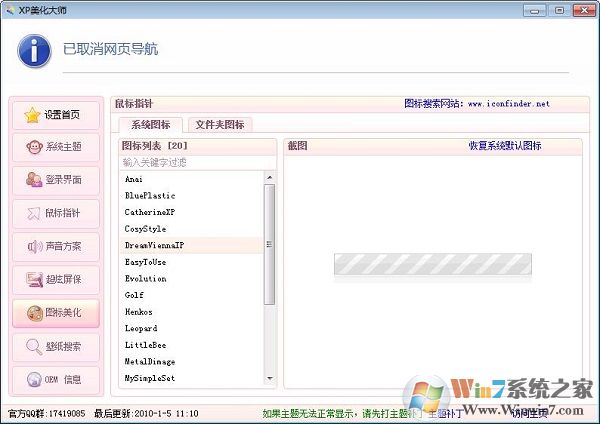Open the 图标美化 palette icon
Viewport: 600px width, 424px height.
click(33, 313)
